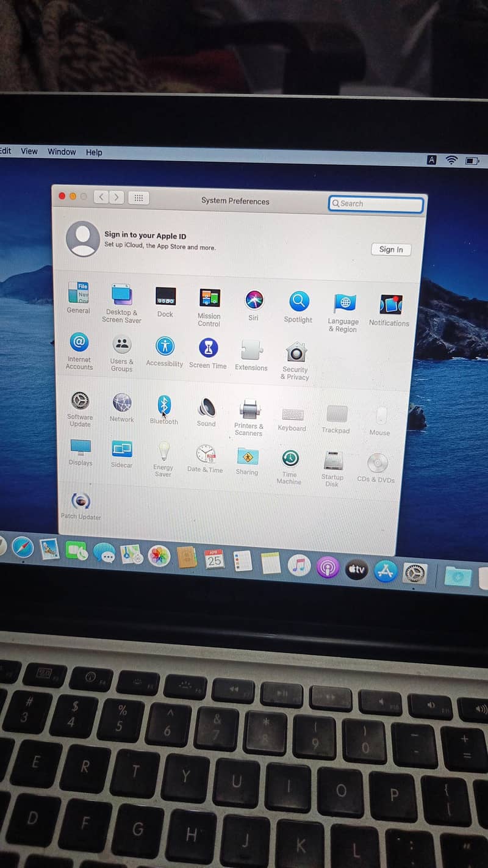Open Accessibility preferences
This screenshot has height=868, width=488.
click(165, 352)
